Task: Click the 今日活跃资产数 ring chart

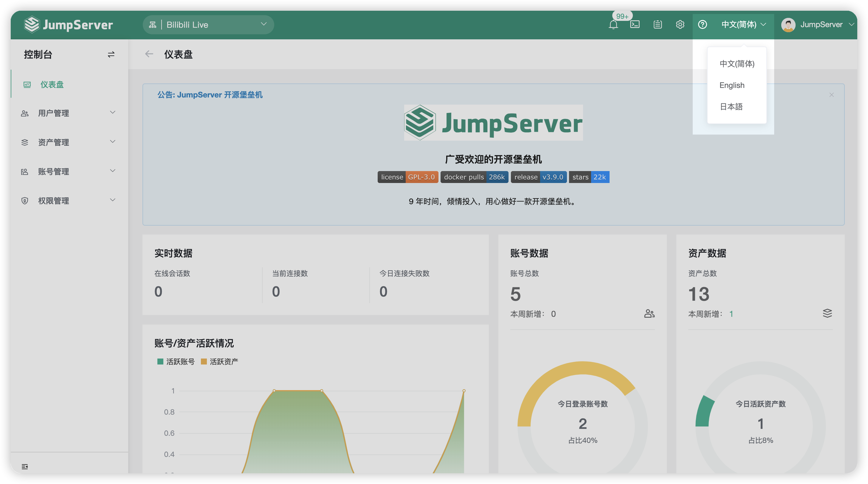Action: point(760,418)
